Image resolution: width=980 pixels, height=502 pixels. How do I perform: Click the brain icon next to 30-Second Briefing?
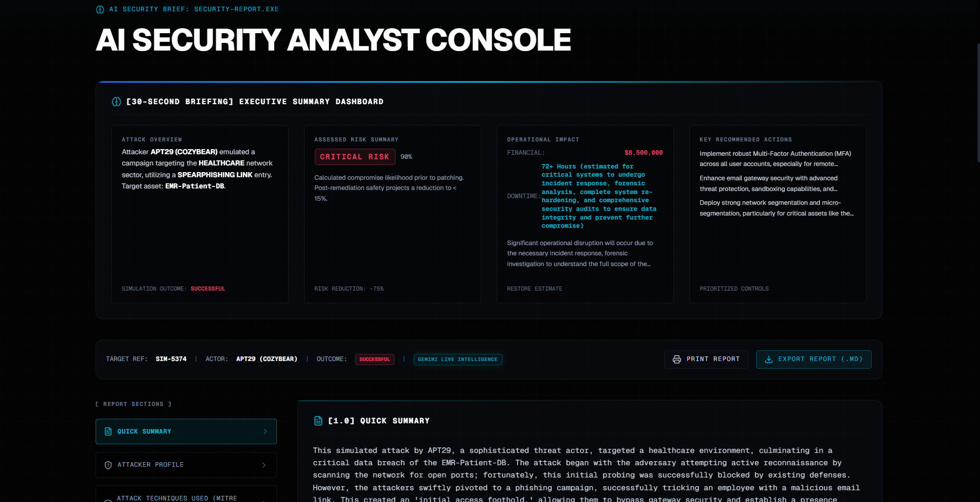click(116, 102)
